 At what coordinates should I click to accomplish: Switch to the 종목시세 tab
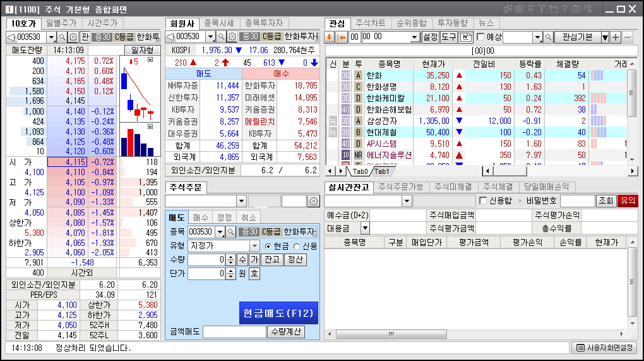click(x=219, y=23)
